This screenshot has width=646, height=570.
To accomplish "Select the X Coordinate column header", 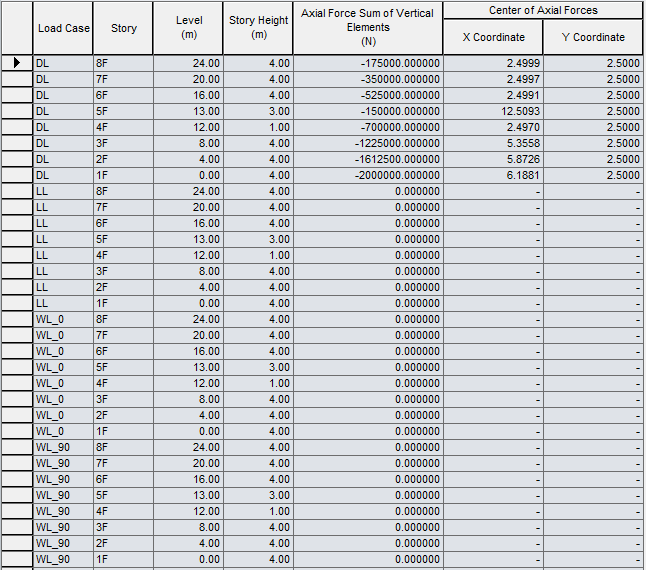I will click(x=493, y=37).
